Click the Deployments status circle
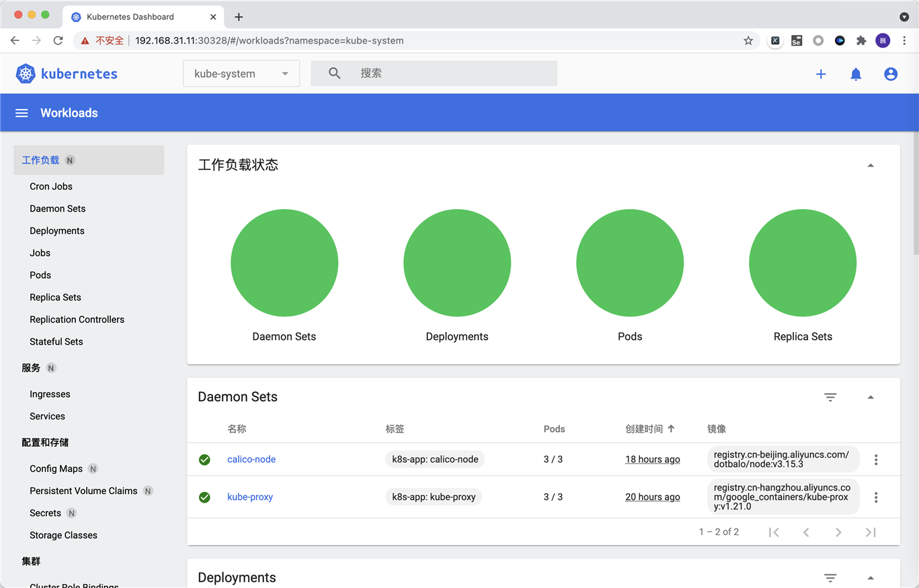The image size is (919, 588). coord(457,263)
